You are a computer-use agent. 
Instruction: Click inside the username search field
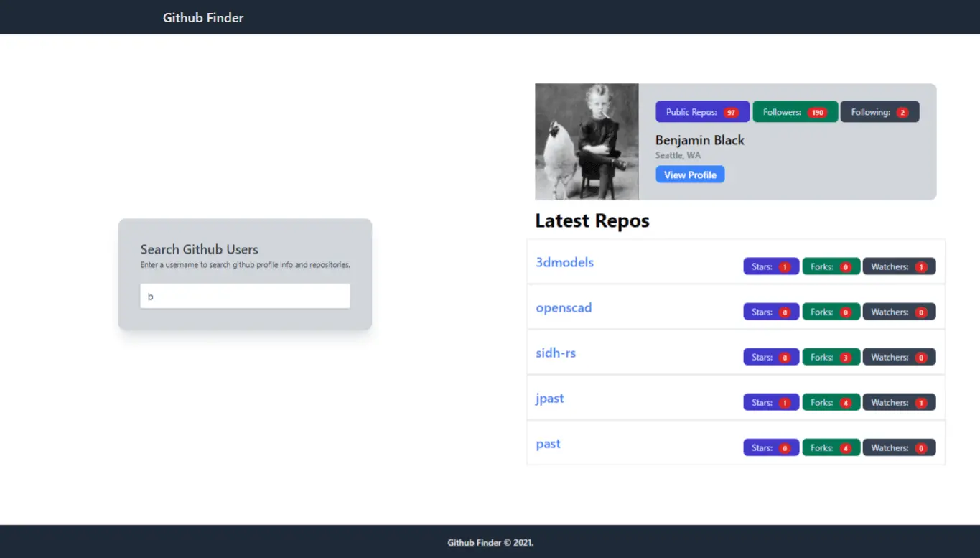point(245,295)
